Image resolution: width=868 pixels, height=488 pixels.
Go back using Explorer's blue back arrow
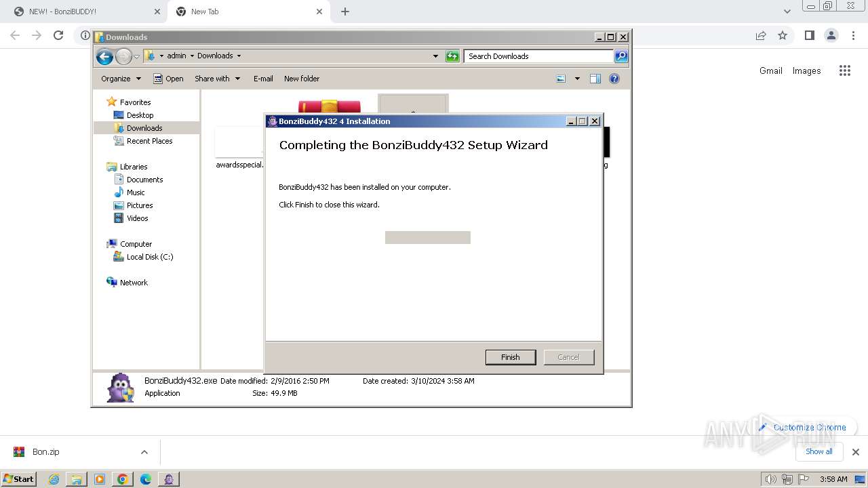104,56
